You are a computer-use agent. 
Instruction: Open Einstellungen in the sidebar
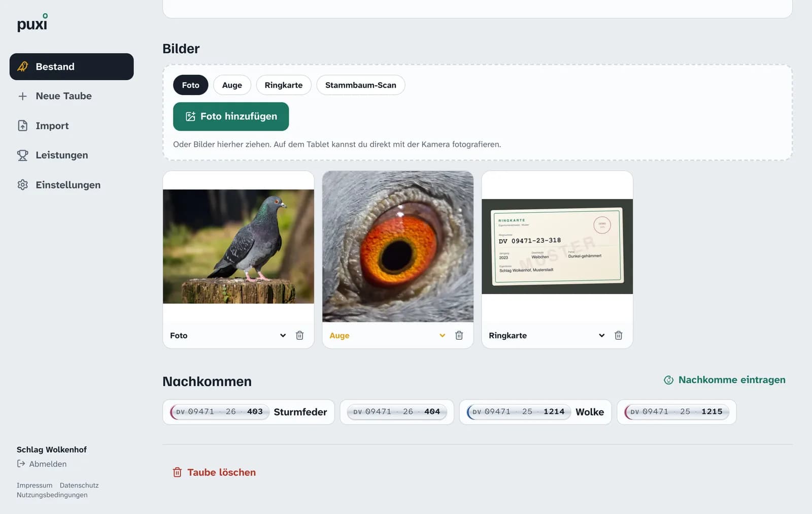click(x=72, y=185)
